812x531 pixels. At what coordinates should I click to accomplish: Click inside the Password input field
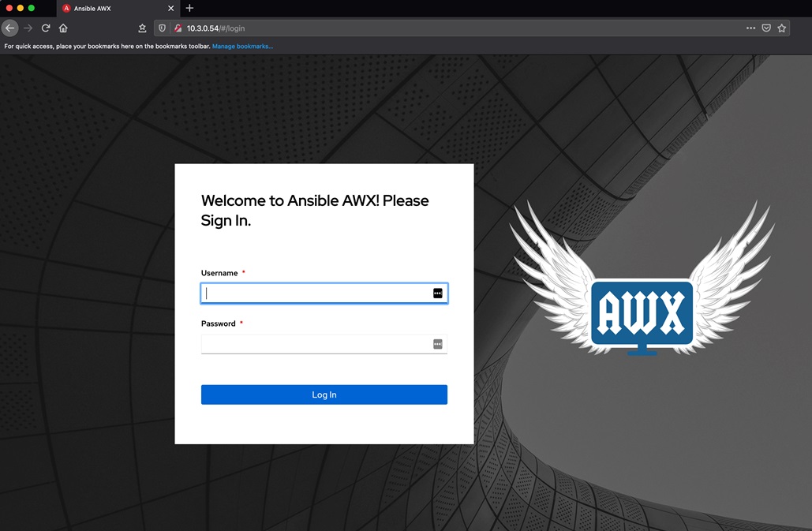click(x=316, y=343)
